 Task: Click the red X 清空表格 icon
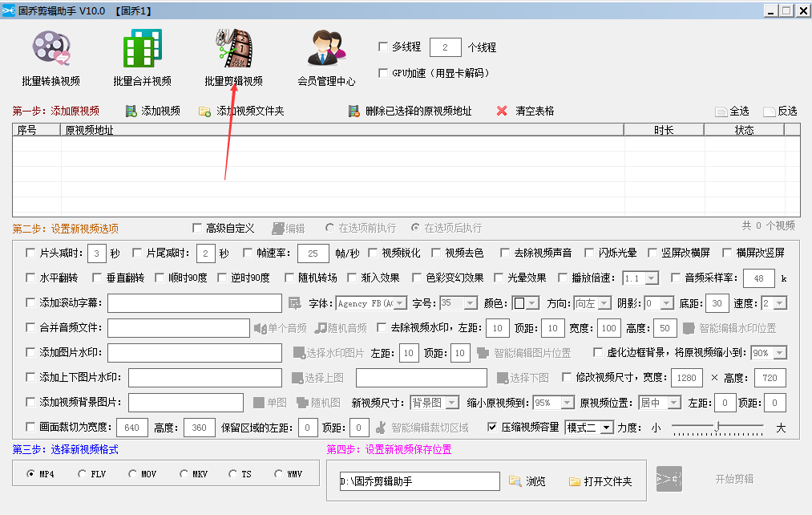pyautogui.click(x=501, y=111)
